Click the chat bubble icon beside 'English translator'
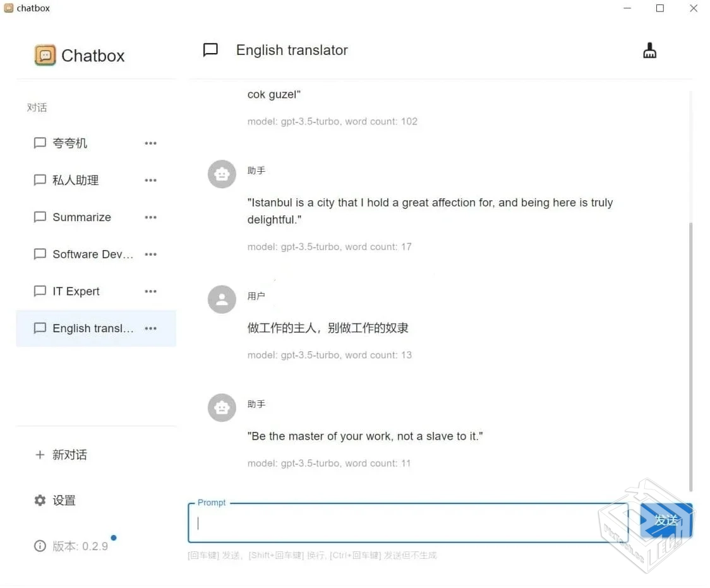Image resolution: width=710 pixels, height=588 pixels. [x=210, y=50]
